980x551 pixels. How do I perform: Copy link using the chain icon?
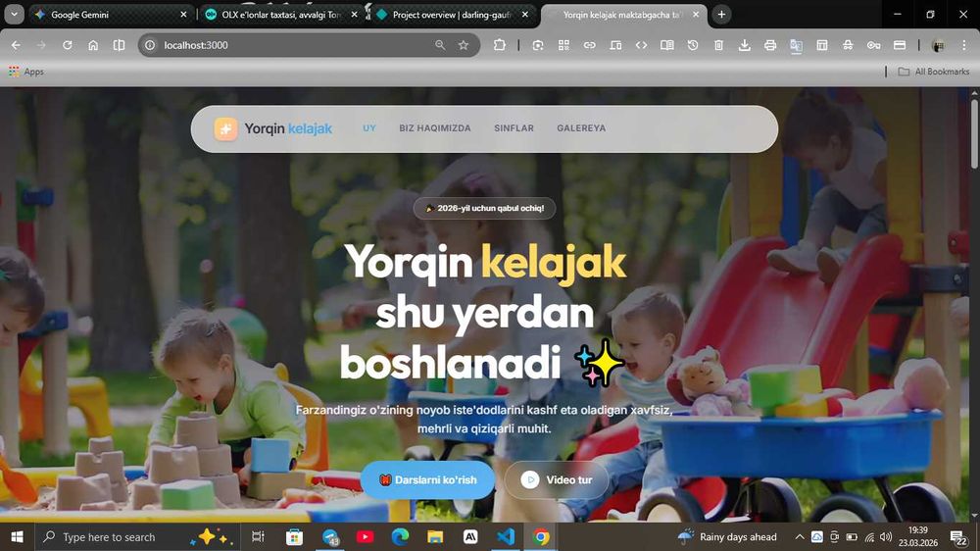click(x=589, y=45)
